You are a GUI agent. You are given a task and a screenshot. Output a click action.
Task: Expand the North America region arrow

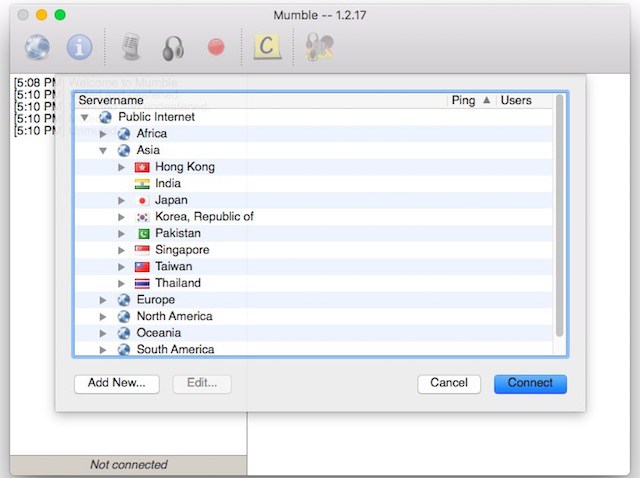(x=103, y=316)
